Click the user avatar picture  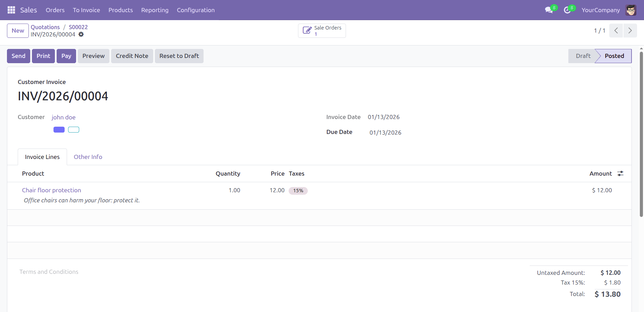[631, 10]
